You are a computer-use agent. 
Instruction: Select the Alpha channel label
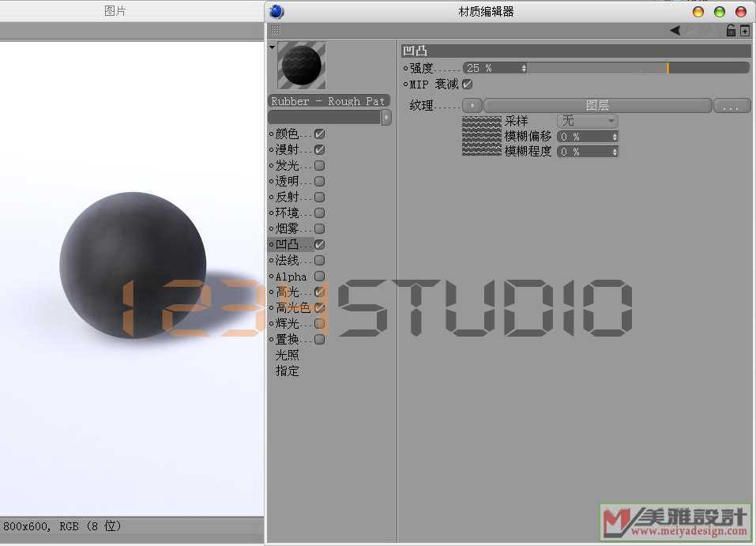[x=291, y=277]
